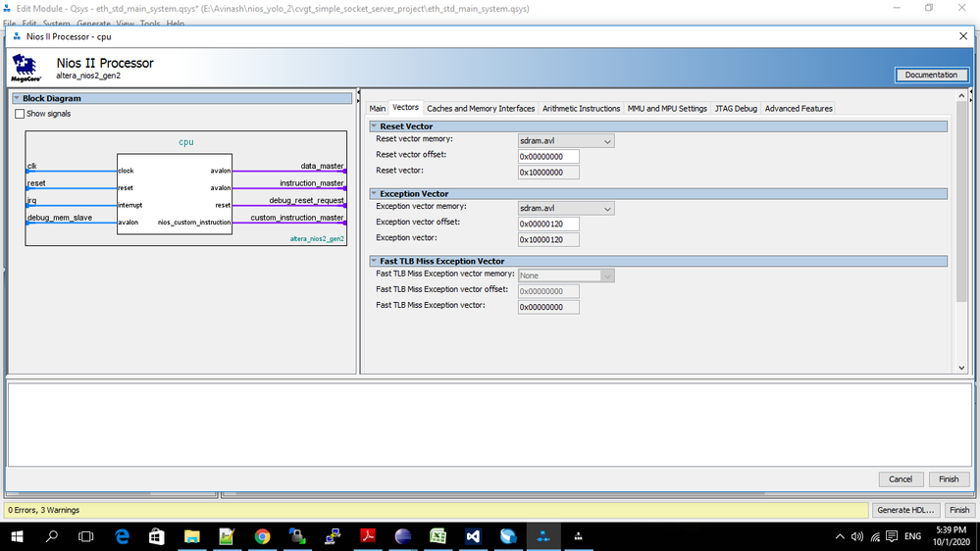The height and width of the screenshot is (551, 980).
Task: Open lock-and-monitor app on taskbar
Action: click(297, 536)
